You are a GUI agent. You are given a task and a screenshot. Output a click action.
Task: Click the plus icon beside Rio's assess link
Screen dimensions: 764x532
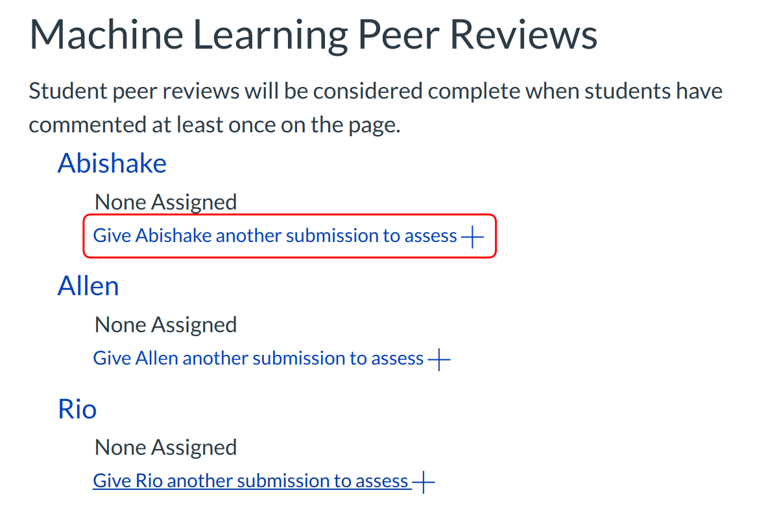[x=423, y=482]
